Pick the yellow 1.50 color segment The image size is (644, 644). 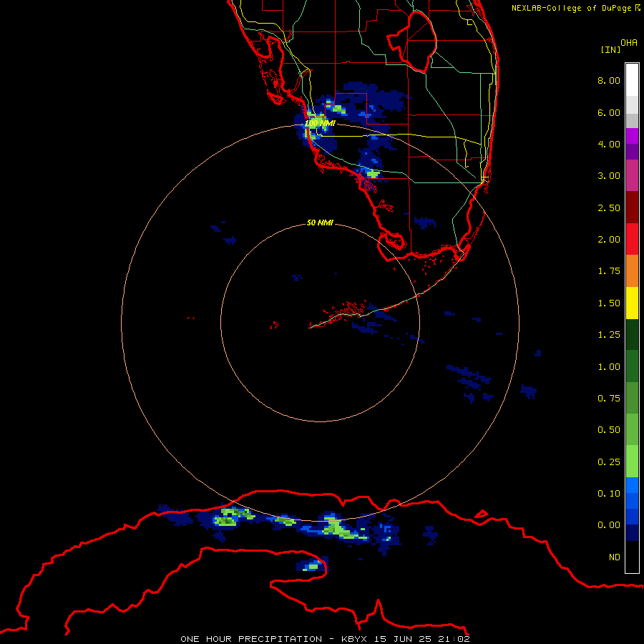click(632, 303)
